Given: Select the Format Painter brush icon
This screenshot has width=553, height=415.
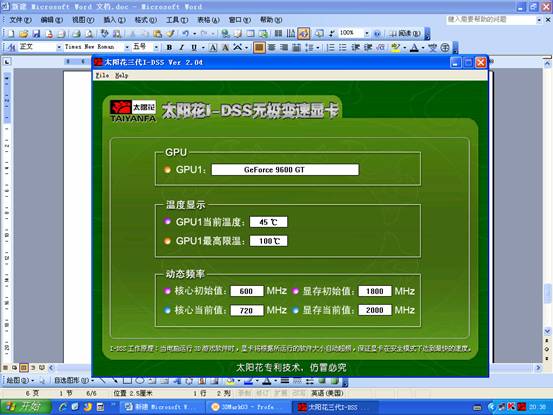Looking at the screenshot, I should [x=170, y=33].
